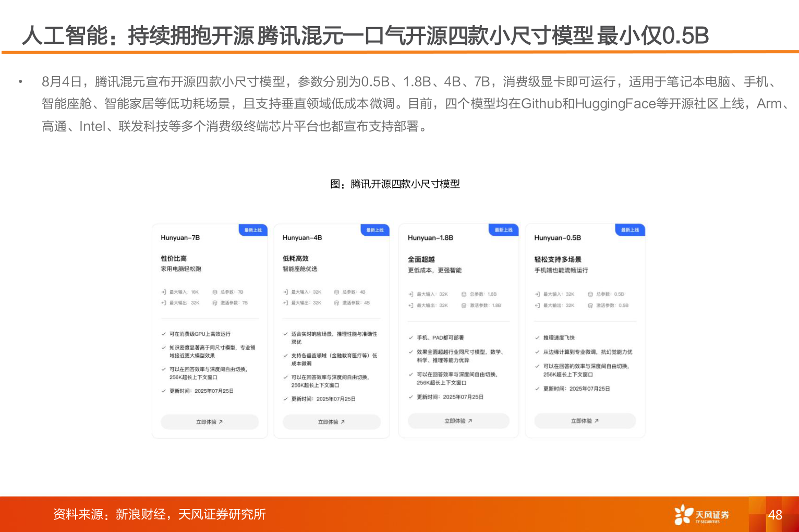
Task: Click 最新上线 badge on Hunyuan-4B card
Action: click(375, 230)
